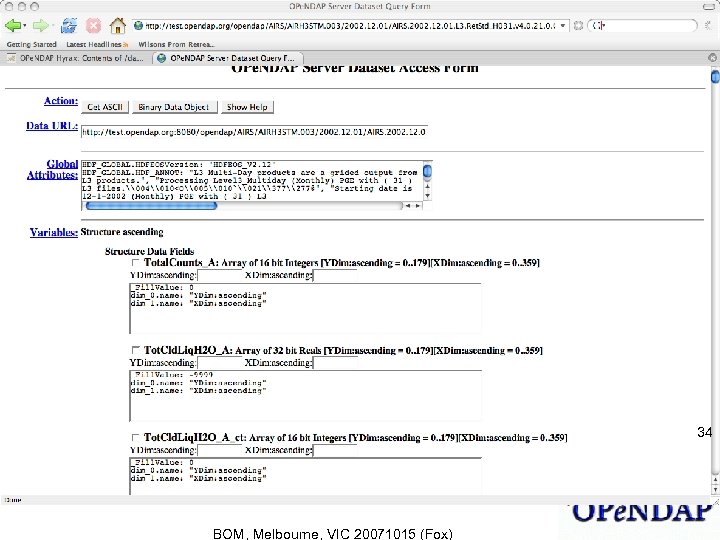Check the TotCldLiqH2O_A variable checkbox
Image resolution: width=720 pixels, height=540 pixels.
click(x=135, y=350)
